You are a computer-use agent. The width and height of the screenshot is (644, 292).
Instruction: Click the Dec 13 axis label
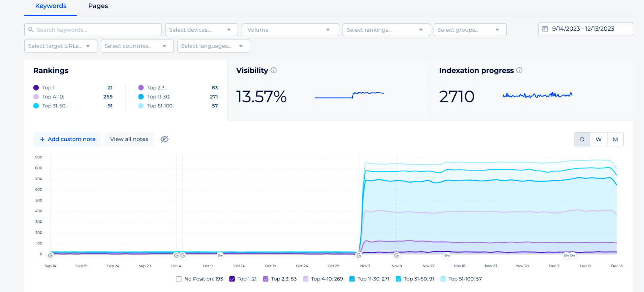[x=617, y=266]
